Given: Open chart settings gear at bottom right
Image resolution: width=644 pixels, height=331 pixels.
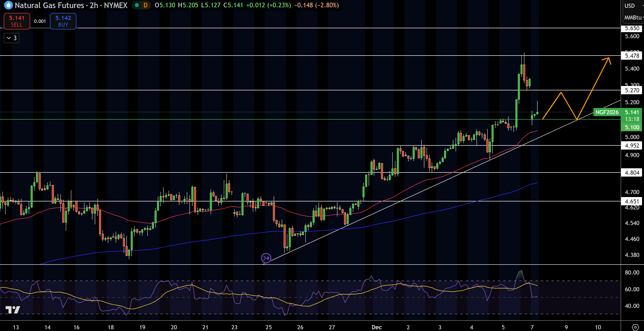Looking at the screenshot, I should [635, 327].
